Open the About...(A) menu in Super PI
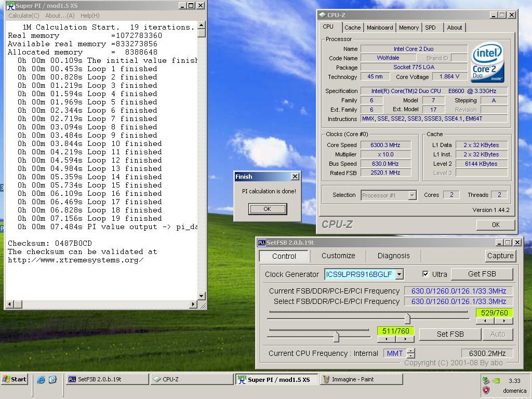 coord(60,16)
